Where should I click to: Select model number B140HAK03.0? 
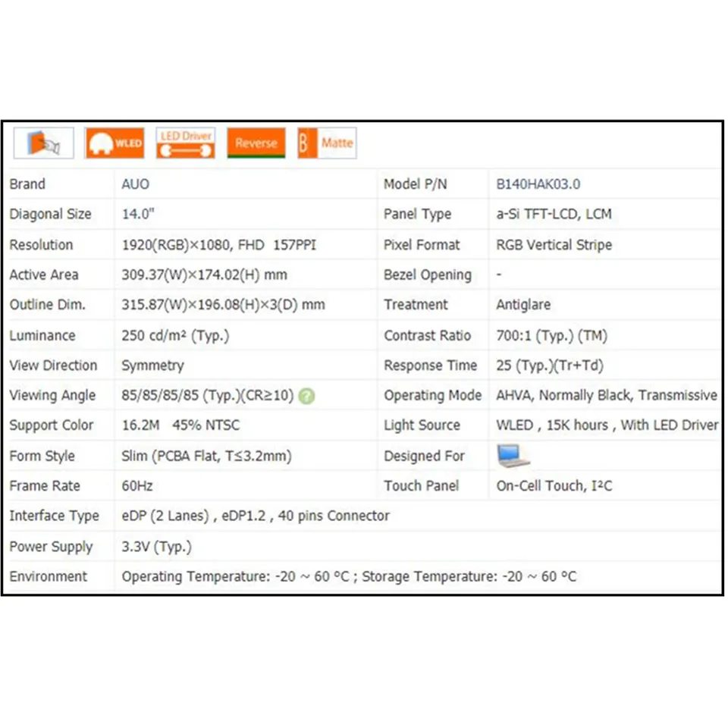pyautogui.click(x=538, y=184)
